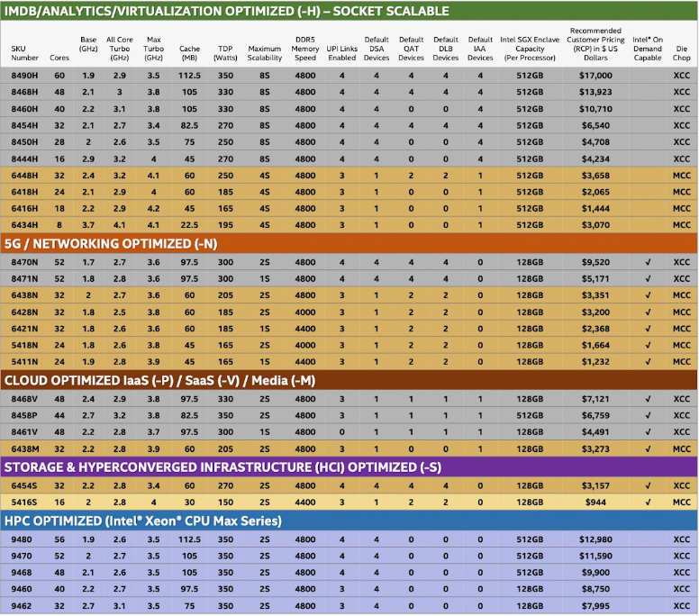699x616 pixels.
Task: Click the 8450H SKU cell
Action: [24, 141]
